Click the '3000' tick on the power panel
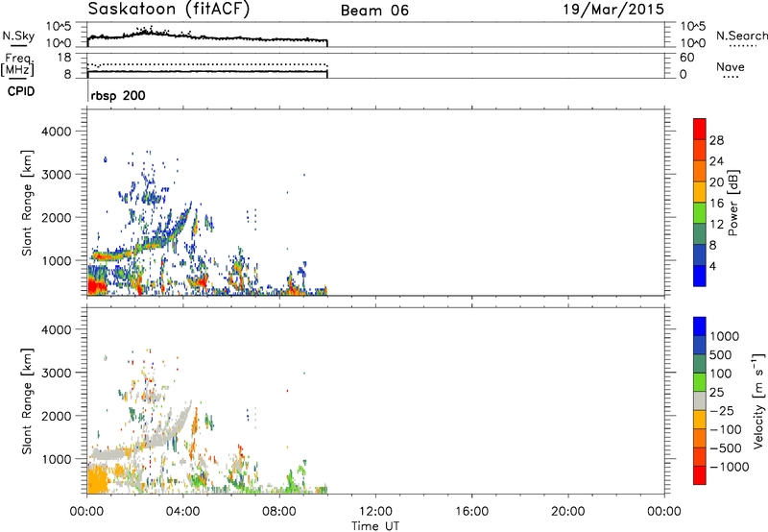Viewport: 768px width, 532px height. 57,175
